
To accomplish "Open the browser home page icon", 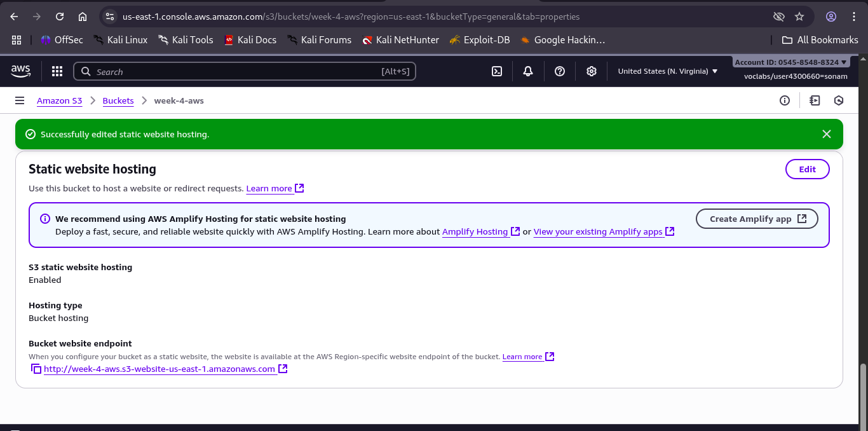I will (x=83, y=17).
